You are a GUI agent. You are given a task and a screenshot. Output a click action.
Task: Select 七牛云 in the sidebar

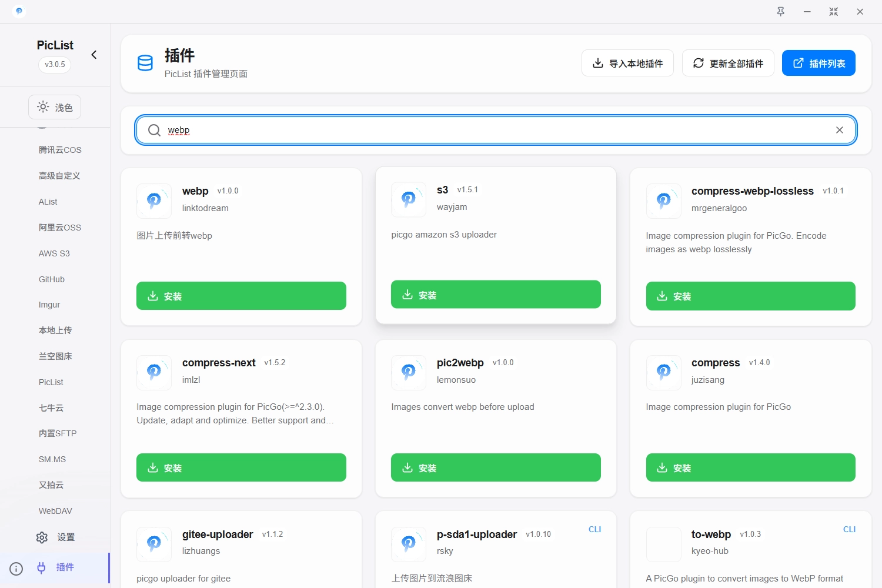[51, 408]
